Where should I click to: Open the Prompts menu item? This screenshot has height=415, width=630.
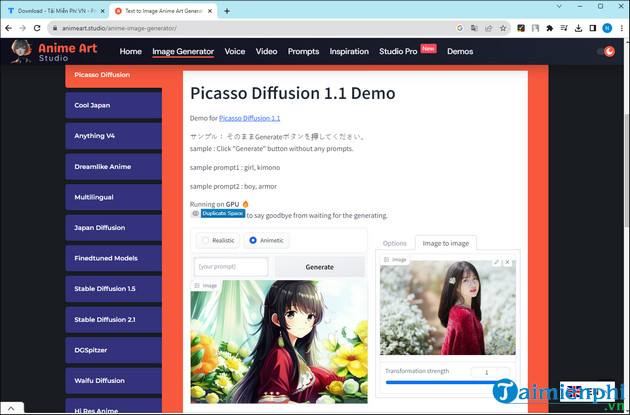click(x=303, y=51)
